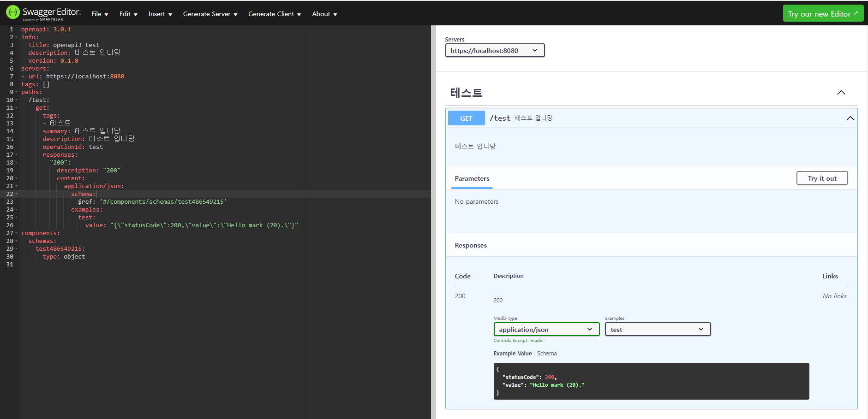
Task: Open the Examples dropdown showing test
Action: coord(658,329)
